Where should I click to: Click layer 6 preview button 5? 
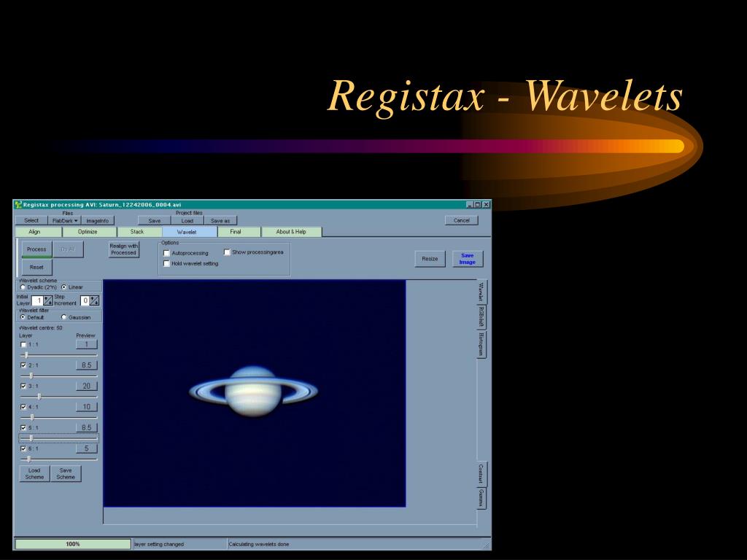(86, 448)
